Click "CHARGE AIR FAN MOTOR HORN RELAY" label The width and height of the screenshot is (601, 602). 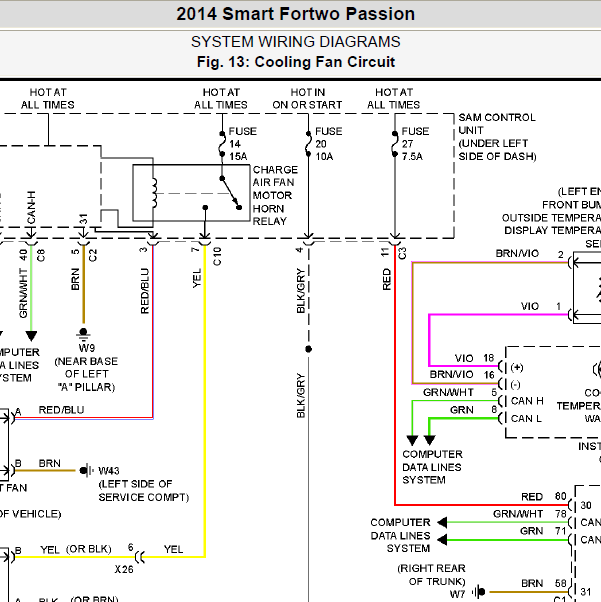275,195
